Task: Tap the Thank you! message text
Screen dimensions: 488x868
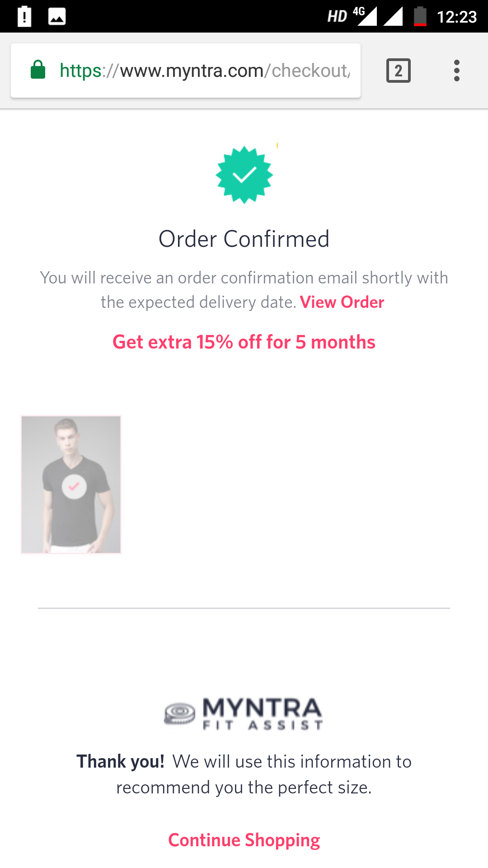Action: pyautogui.click(x=244, y=774)
